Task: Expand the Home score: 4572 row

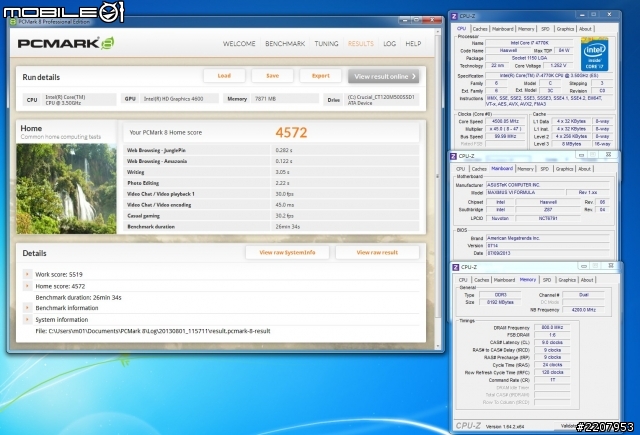Action: click(x=27, y=286)
